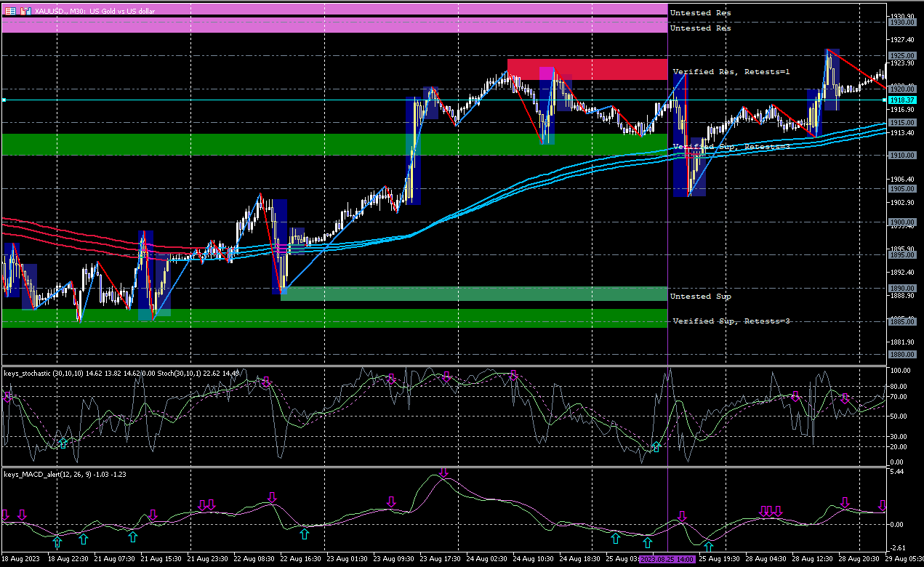Screen dimensions: 924x567
Task: Click the 1925.00 price level tag
Action: pos(901,55)
